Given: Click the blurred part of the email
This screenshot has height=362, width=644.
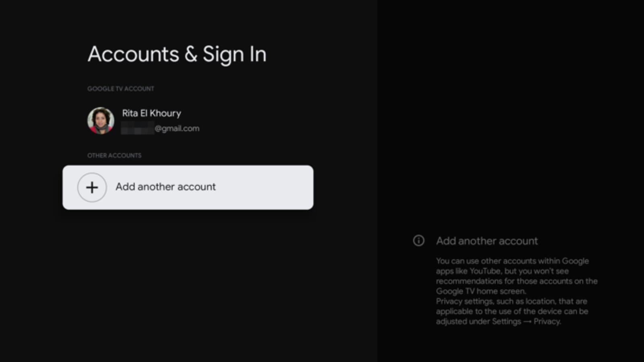Looking at the screenshot, I should click(137, 129).
